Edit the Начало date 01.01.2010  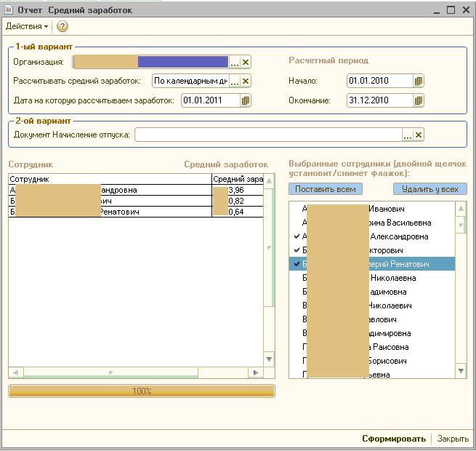point(380,81)
